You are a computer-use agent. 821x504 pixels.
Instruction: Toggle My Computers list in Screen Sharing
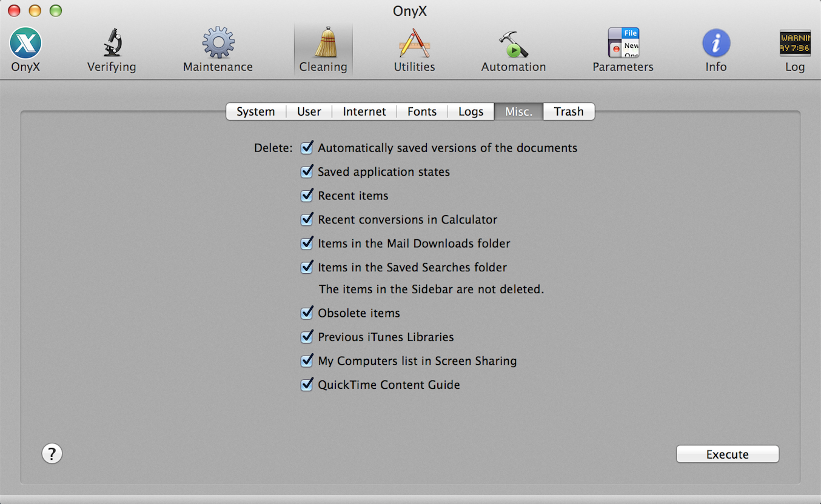[x=307, y=361]
